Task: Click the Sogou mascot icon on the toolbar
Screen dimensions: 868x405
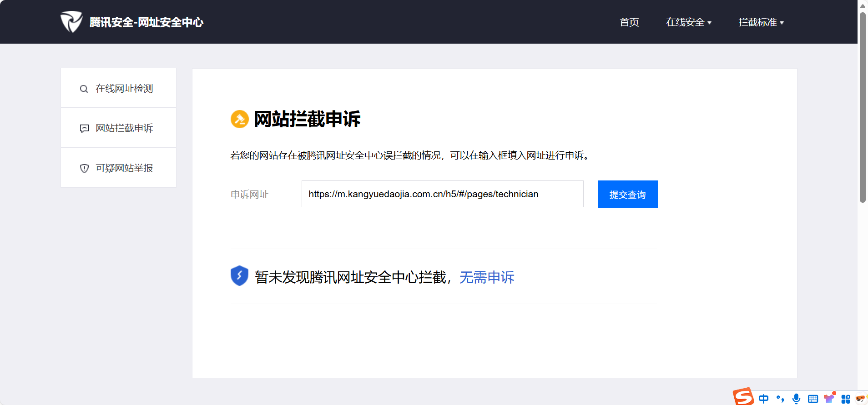Action: pyautogui.click(x=861, y=399)
